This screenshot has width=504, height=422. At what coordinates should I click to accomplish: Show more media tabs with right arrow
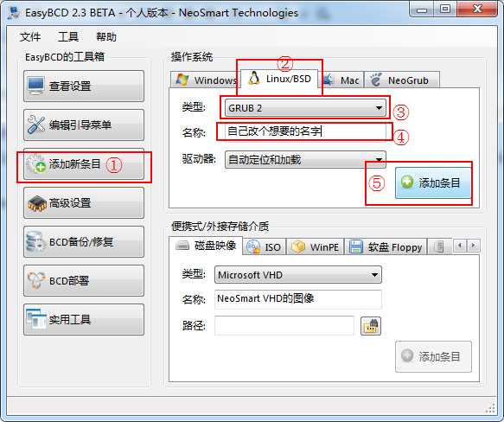pyautogui.click(x=473, y=246)
